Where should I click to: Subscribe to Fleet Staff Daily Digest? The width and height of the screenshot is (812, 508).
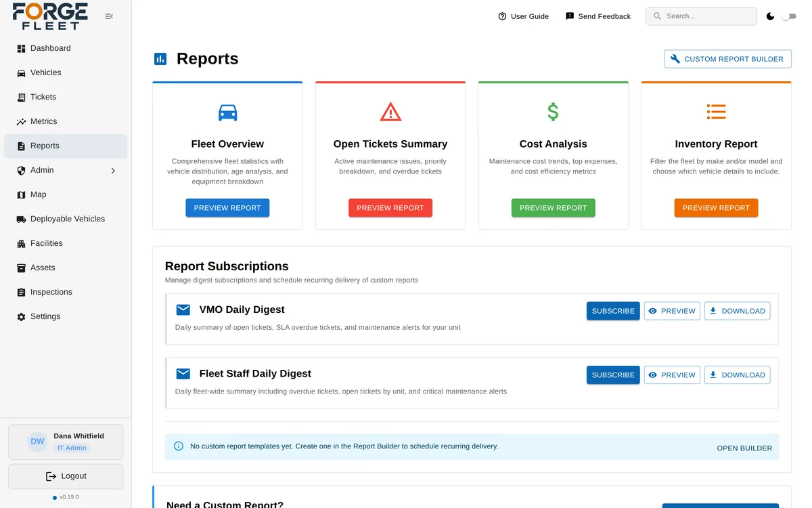click(x=613, y=375)
